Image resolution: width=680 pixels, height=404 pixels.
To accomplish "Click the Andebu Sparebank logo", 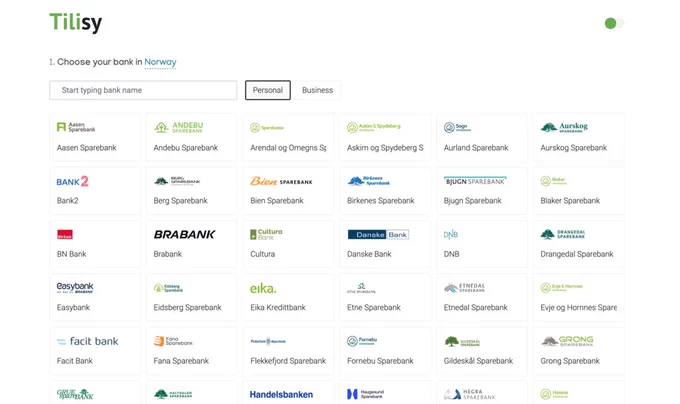I will point(179,127).
